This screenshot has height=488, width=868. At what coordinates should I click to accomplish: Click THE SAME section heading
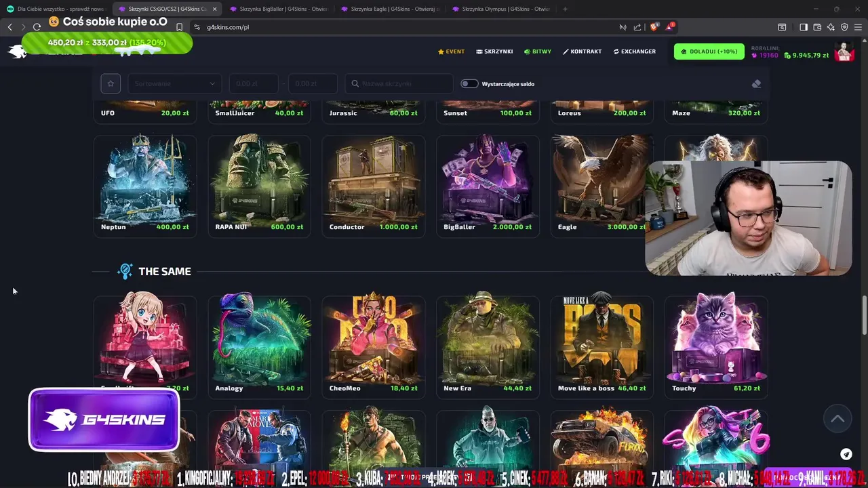[165, 271]
